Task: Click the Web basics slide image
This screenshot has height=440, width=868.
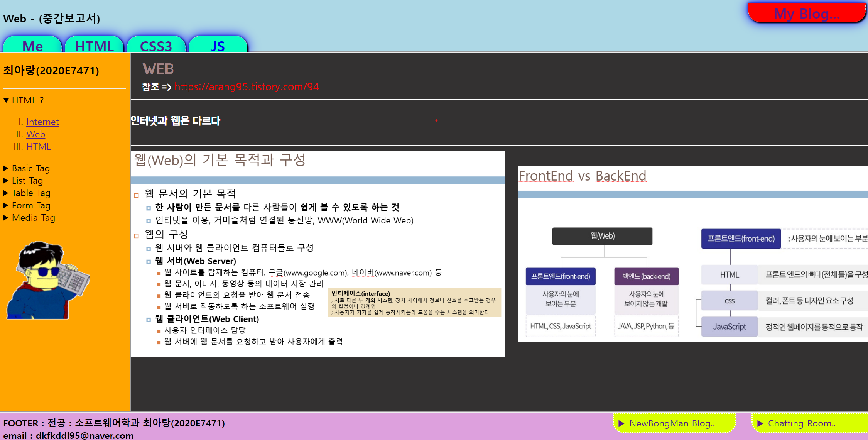Action: 318,254
